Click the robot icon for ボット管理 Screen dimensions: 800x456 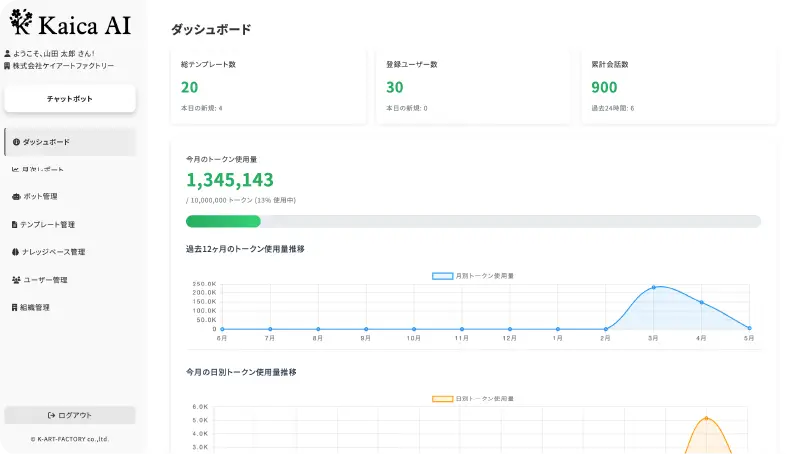click(16, 197)
